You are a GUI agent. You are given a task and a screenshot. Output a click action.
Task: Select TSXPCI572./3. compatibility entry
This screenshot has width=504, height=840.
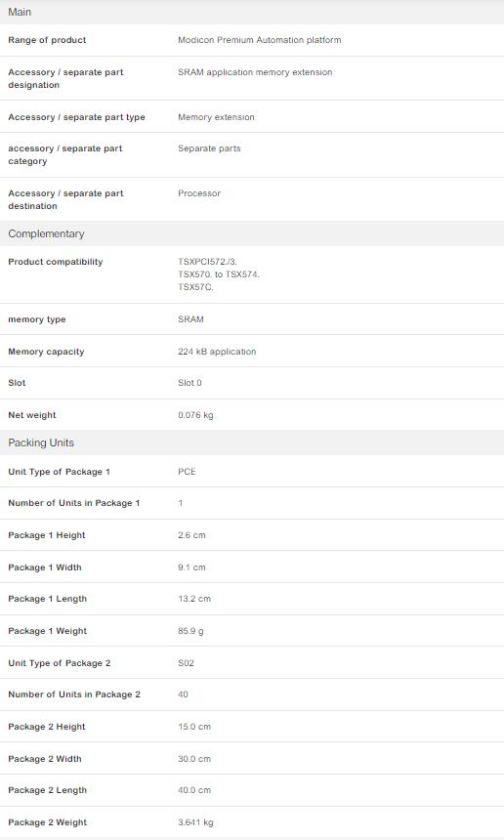tap(207, 262)
